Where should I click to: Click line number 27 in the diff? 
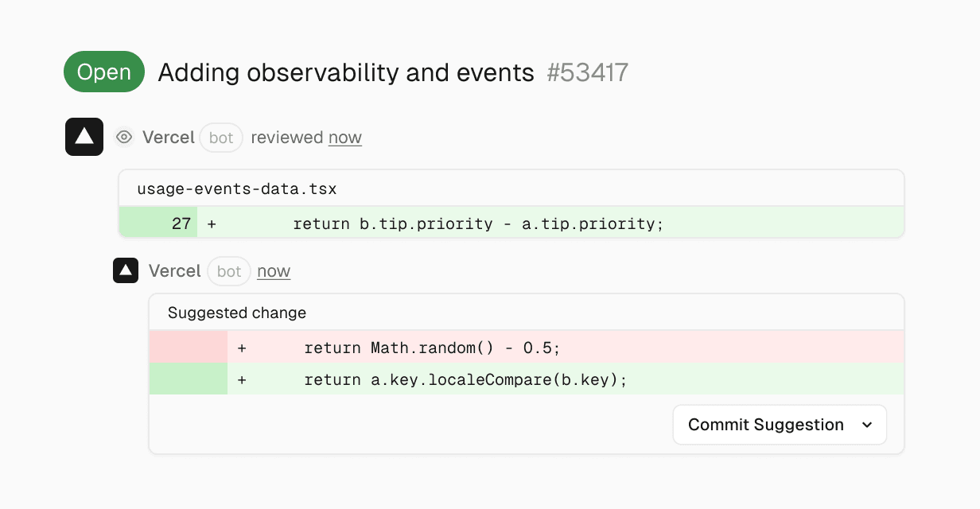(x=181, y=223)
